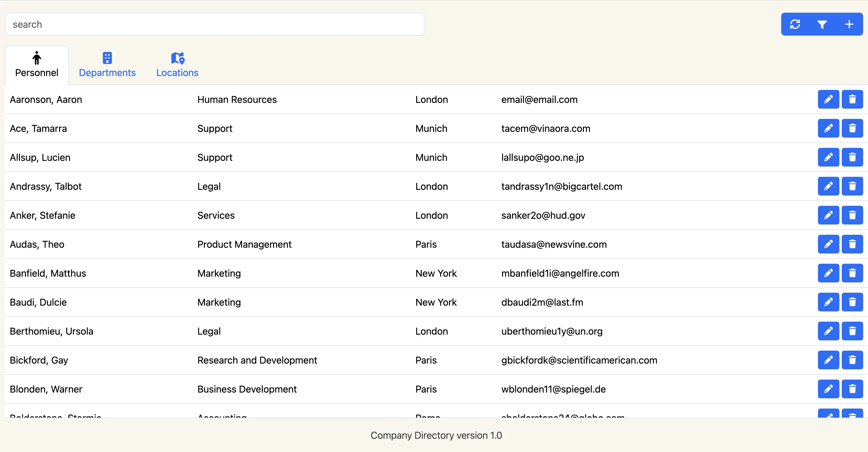Click the Personnel person icon
Viewport: 868px width, 452px height.
click(36, 58)
